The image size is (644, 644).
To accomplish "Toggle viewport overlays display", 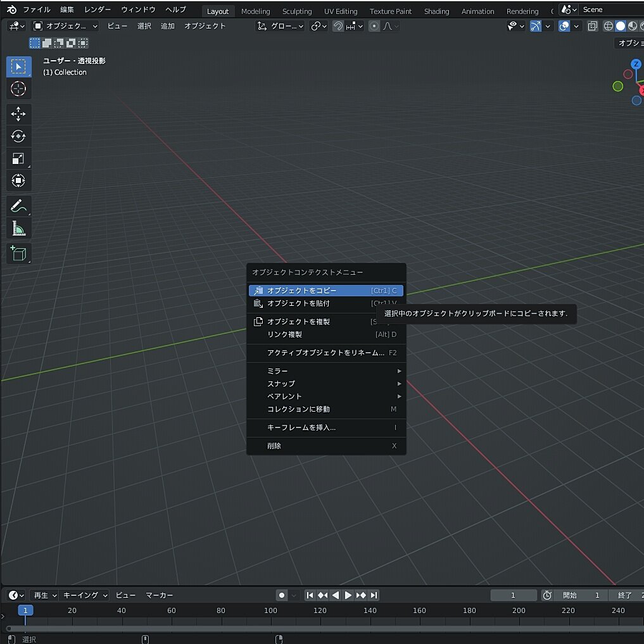I will tap(564, 27).
